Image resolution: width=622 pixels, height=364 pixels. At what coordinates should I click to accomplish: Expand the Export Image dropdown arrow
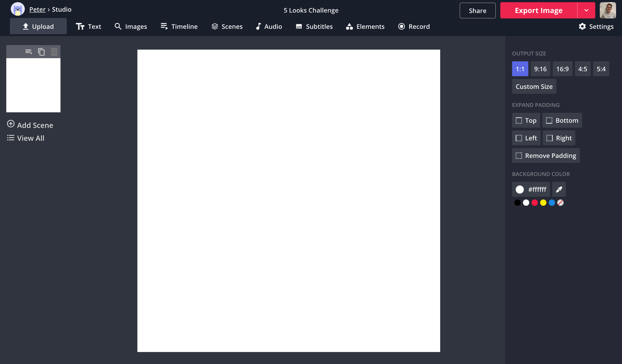pos(586,10)
